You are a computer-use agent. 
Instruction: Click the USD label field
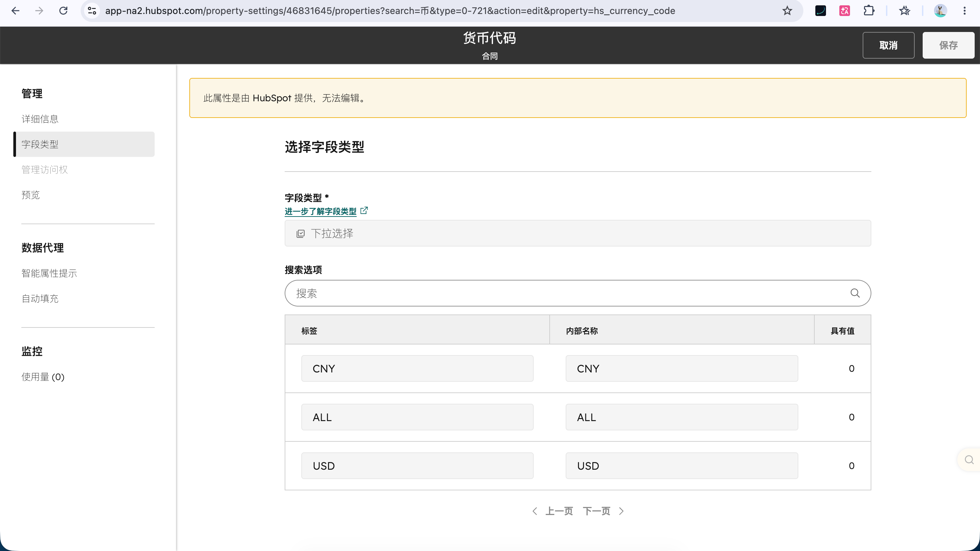click(417, 466)
